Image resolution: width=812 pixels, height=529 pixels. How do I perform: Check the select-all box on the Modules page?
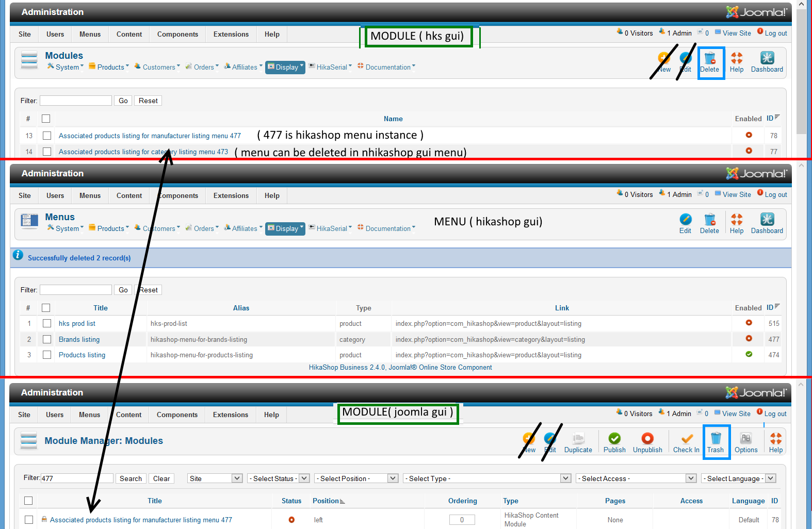click(x=46, y=119)
